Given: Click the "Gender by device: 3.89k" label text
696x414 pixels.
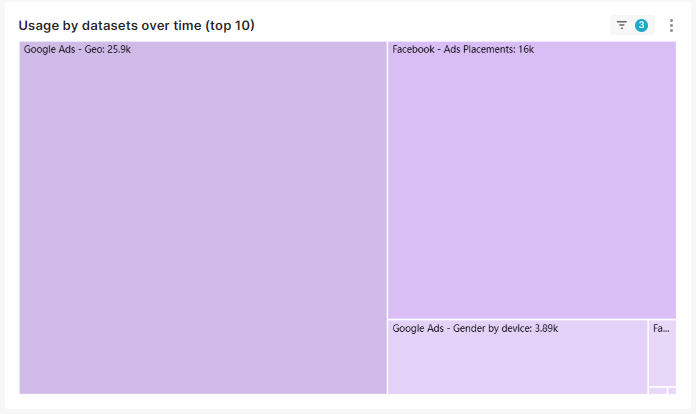Looking at the screenshot, I should click(x=505, y=328).
